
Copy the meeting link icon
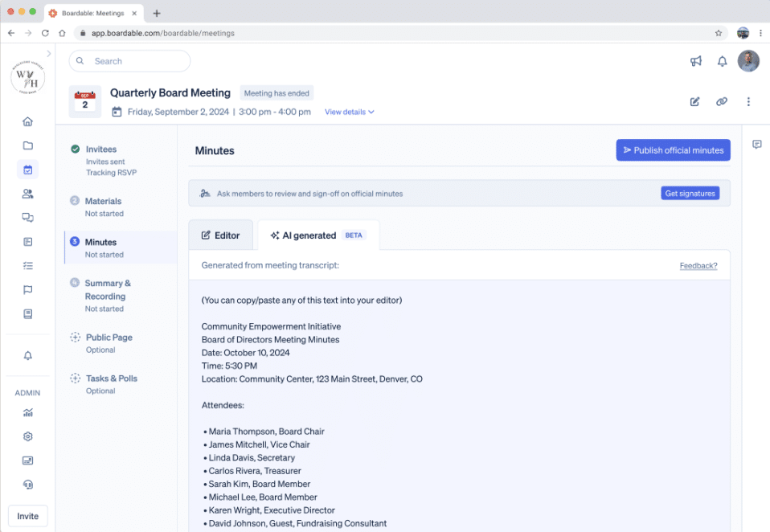point(722,101)
